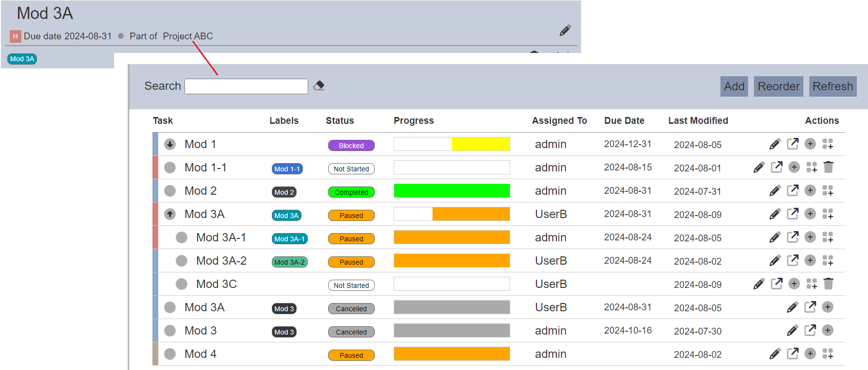The image size is (868, 370).
Task: Click the grid-plus icon in the Mod 1 row
Action: [x=828, y=144]
